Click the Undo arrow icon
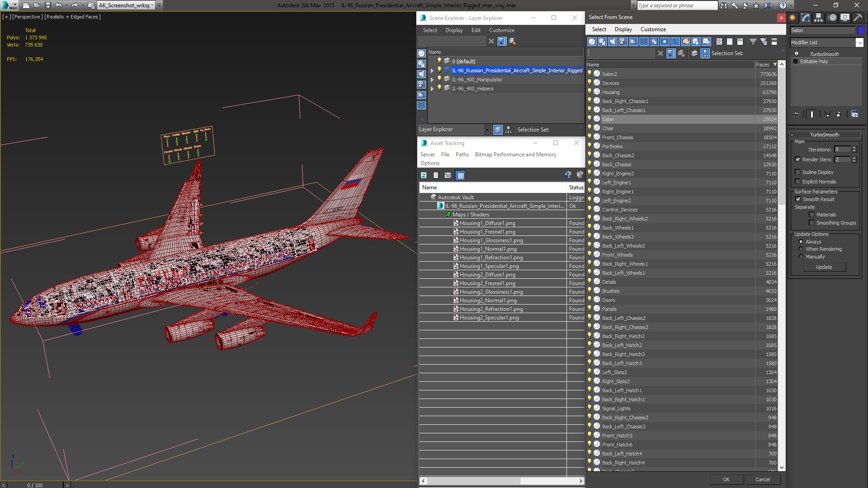 pos(58,5)
